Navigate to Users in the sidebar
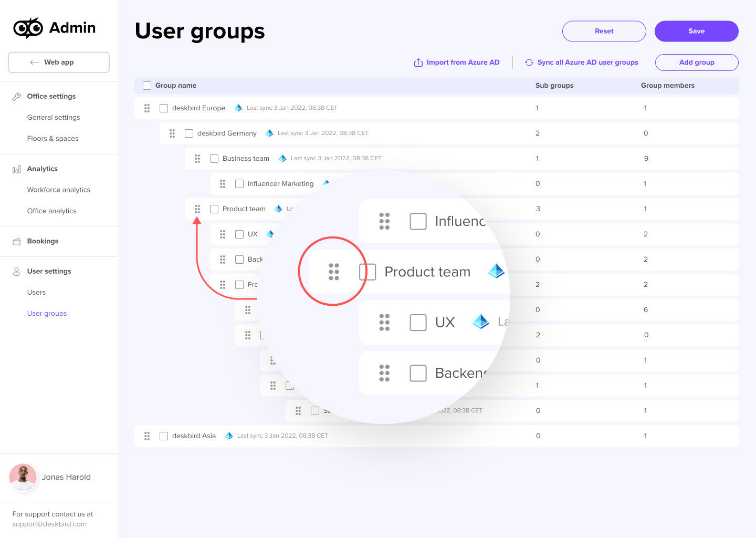 click(x=36, y=292)
